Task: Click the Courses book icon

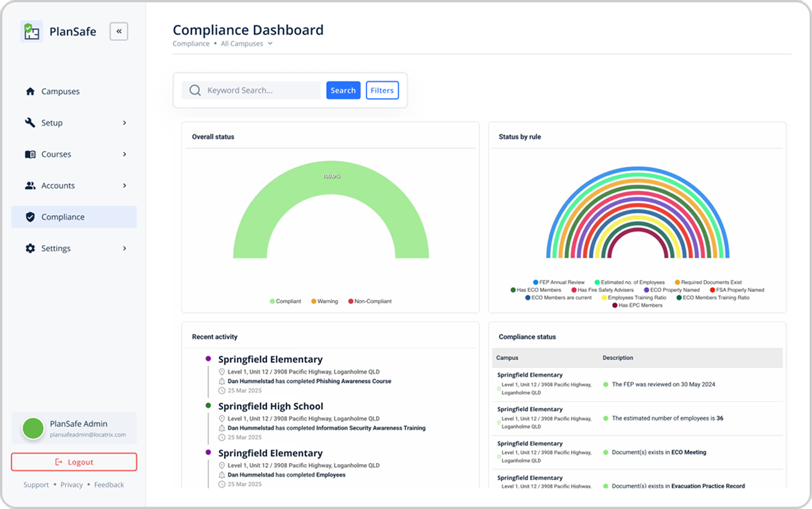Action: click(x=29, y=154)
